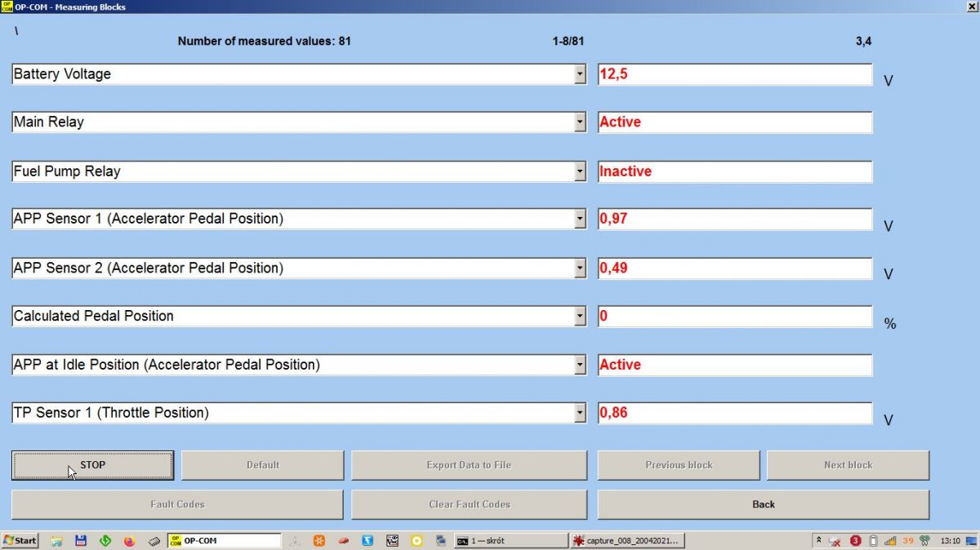The image size is (980, 550).
Task: Click the VNC taskbar icon
Action: click(x=393, y=540)
